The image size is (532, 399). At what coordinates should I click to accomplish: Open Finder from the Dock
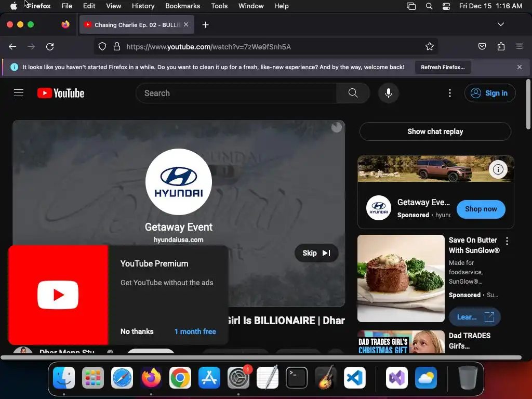pyautogui.click(x=64, y=378)
